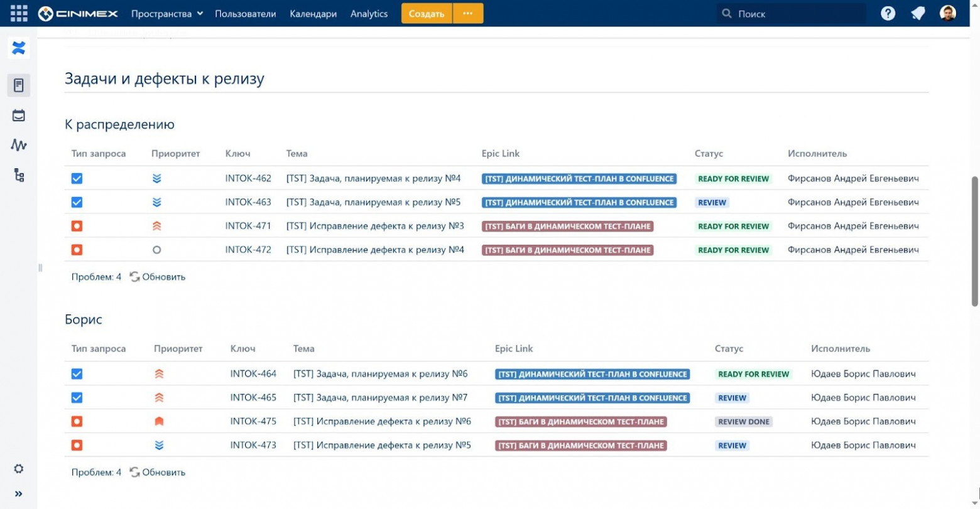This screenshot has width=980, height=509.
Task: Expand the Пространства dropdown menu
Action: (166, 14)
